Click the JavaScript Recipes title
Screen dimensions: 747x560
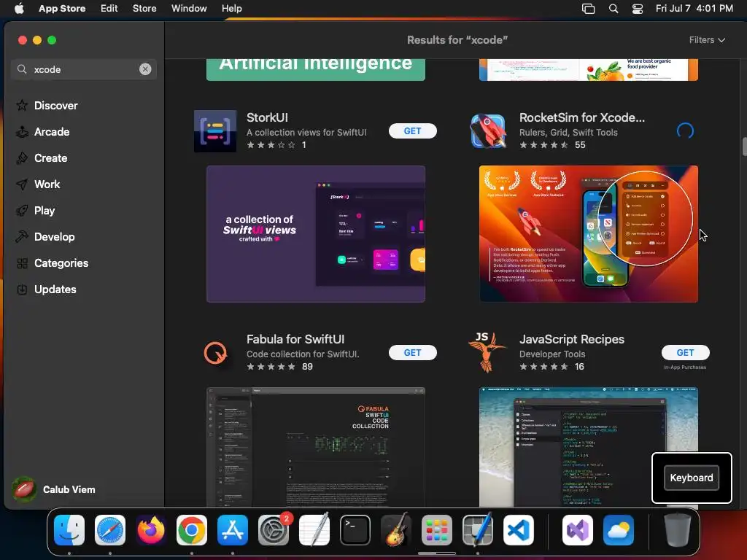click(x=572, y=339)
